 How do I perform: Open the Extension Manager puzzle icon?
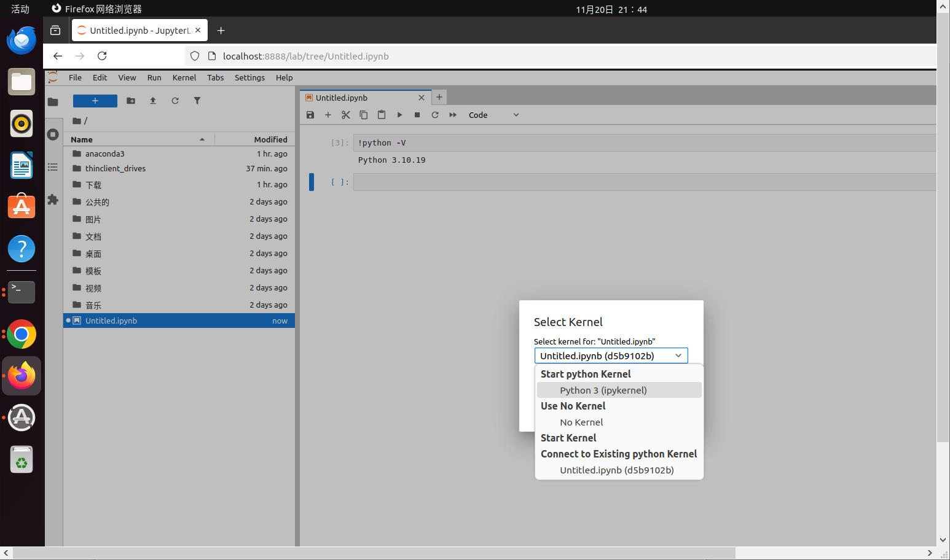[53, 200]
